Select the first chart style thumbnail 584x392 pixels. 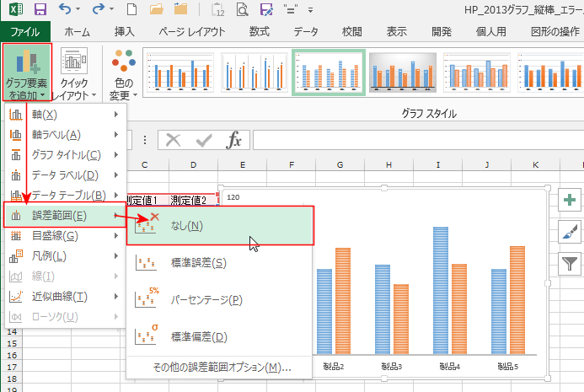click(x=178, y=72)
